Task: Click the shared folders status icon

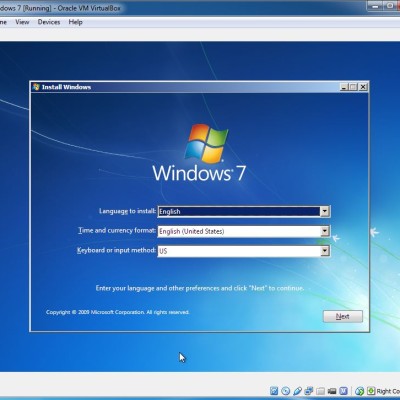Action: point(320,391)
